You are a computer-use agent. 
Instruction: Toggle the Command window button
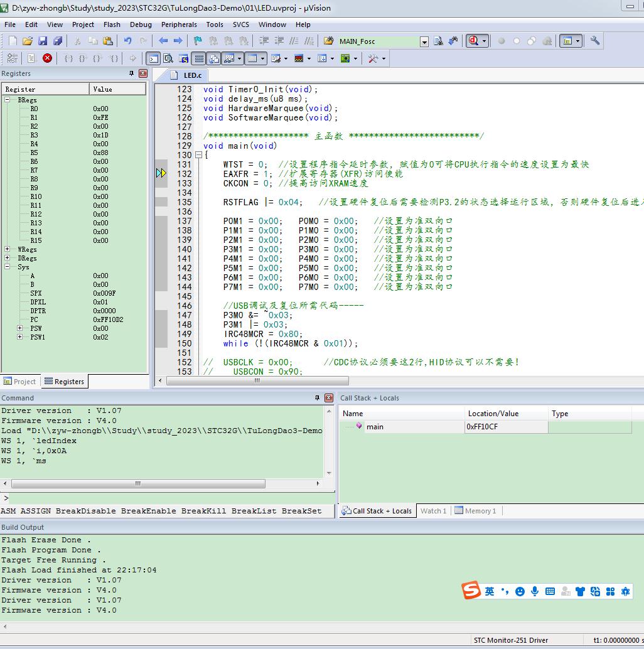[154, 59]
